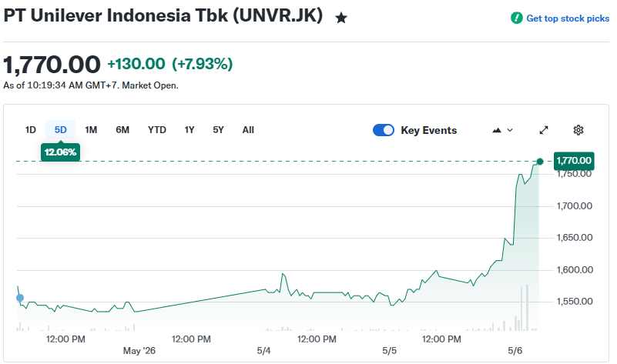This screenshot has height=364, width=617.
Task: Click the 12.06% change badge
Action: (x=60, y=152)
